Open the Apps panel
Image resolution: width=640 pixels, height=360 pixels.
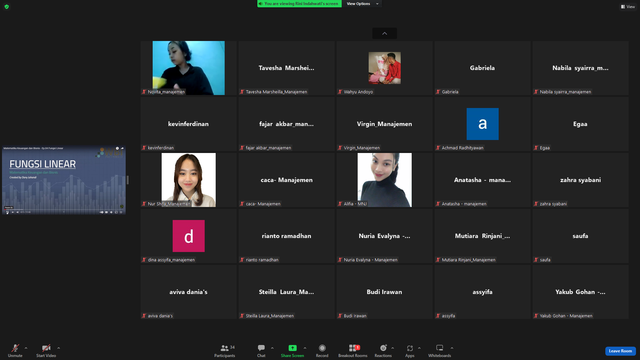click(x=410, y=350)
